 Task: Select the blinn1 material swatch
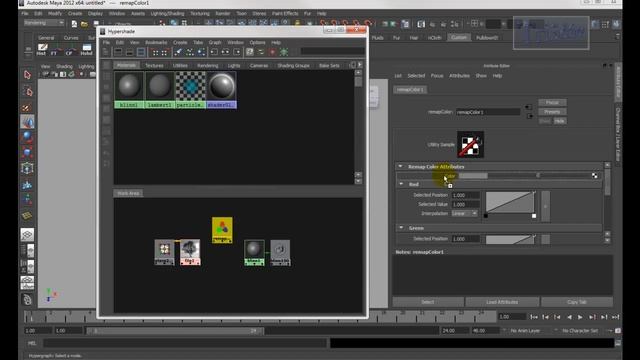pos(129,90)
